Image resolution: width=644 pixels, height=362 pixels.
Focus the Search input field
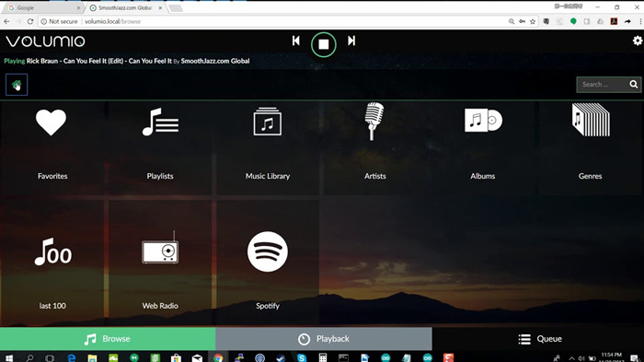pos(602,85)
